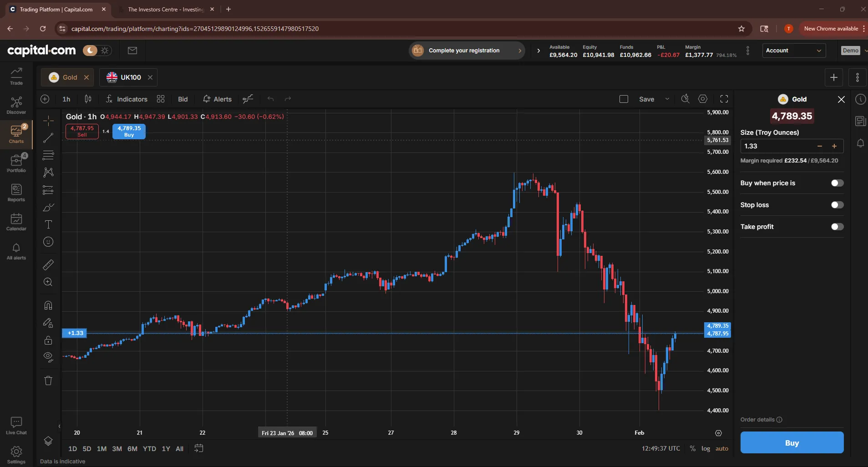Screen dimensions: 868x467
Task: Expand the Account dropdown
Action: click(793, 51)
